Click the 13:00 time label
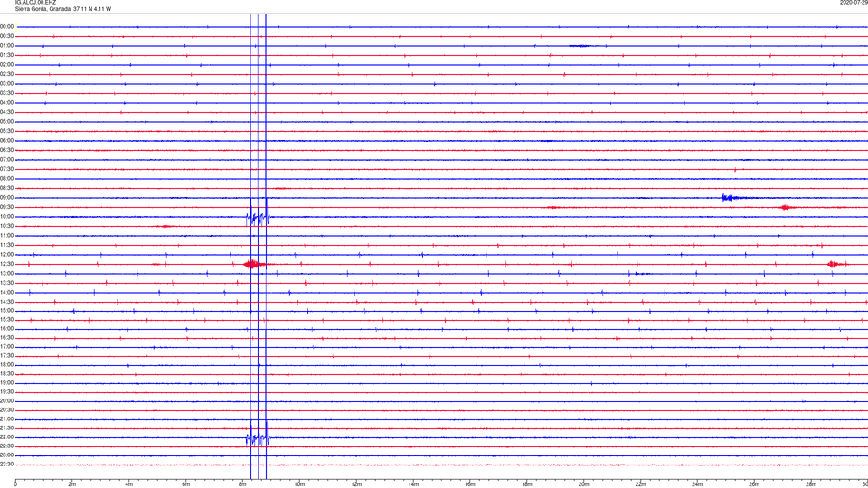The height and width of the screenshot is (488, 868). (x=7, y=273)
